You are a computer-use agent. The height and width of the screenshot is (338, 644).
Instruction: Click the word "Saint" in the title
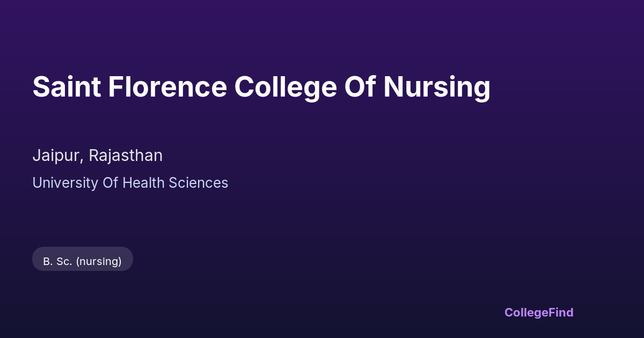(67, 87)
